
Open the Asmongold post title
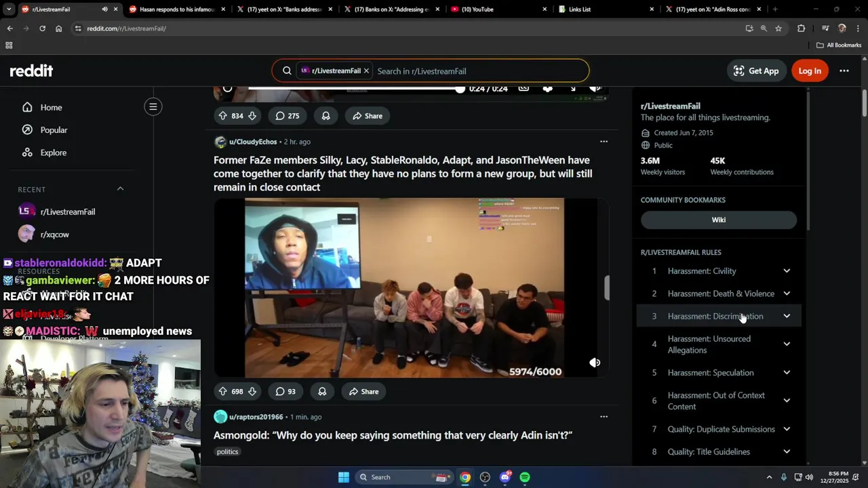[393, 435]
